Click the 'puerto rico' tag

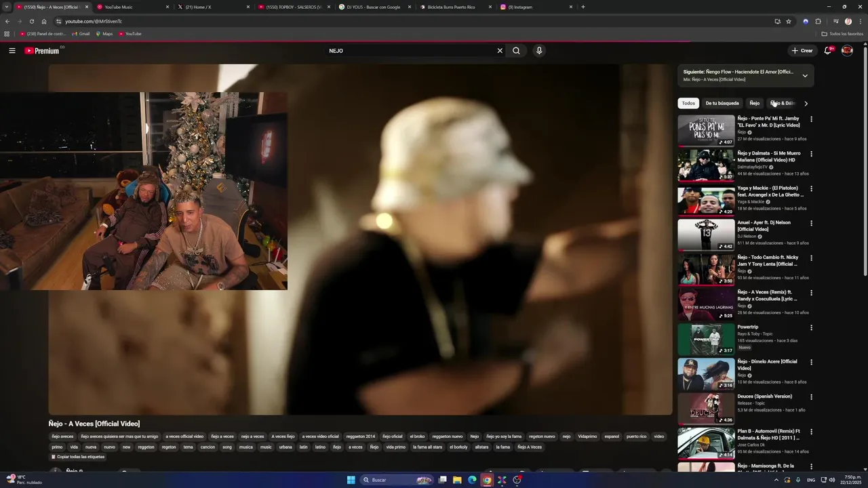tap(636, 436)
